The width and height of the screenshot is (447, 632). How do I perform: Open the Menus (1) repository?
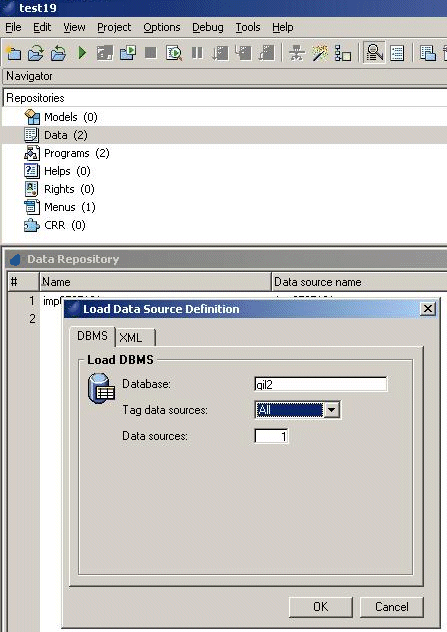[70, 207]
